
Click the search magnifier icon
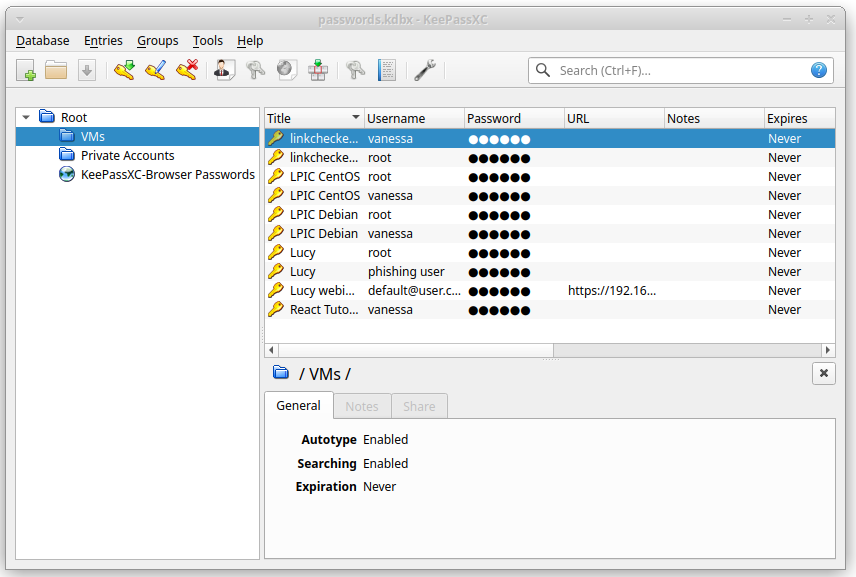(x=543, y=70)
